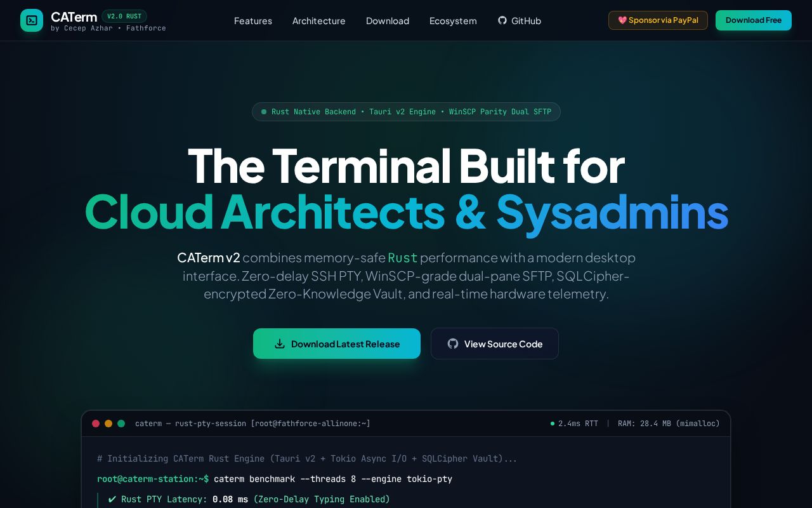
Task: Click the heart icon on Sponsor button
Action: [x=622, y=20]
